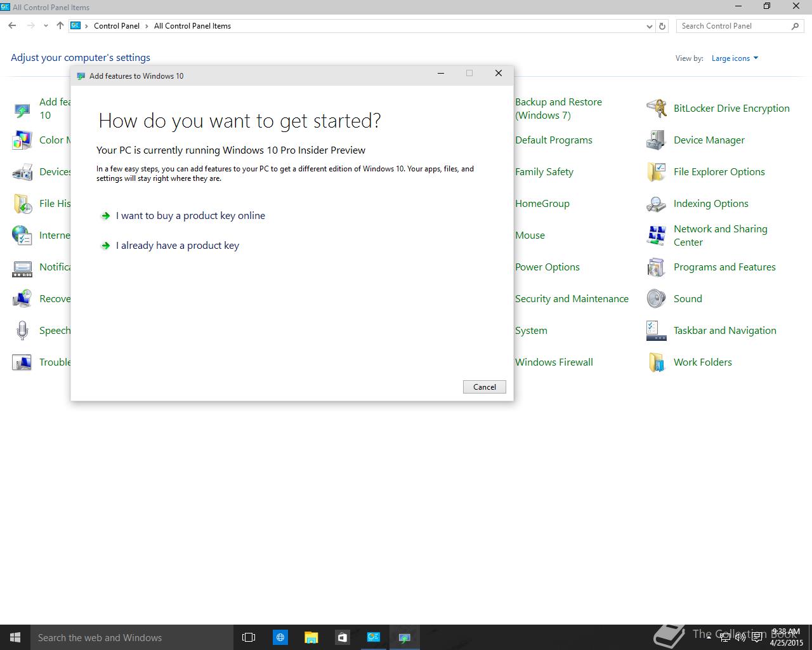The width and height of the screenshot is (812, 650).
Task: Open the volume tray icon
Action: (x=740, y=637)
